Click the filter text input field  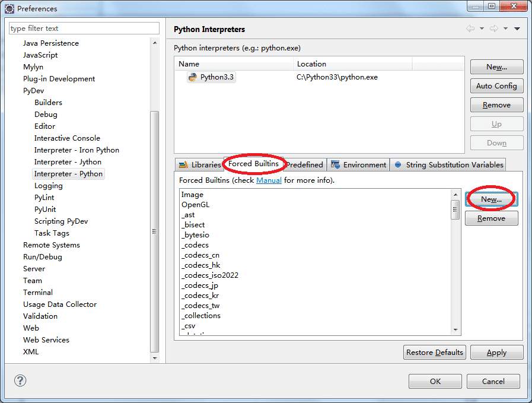[x=83, y=28]
